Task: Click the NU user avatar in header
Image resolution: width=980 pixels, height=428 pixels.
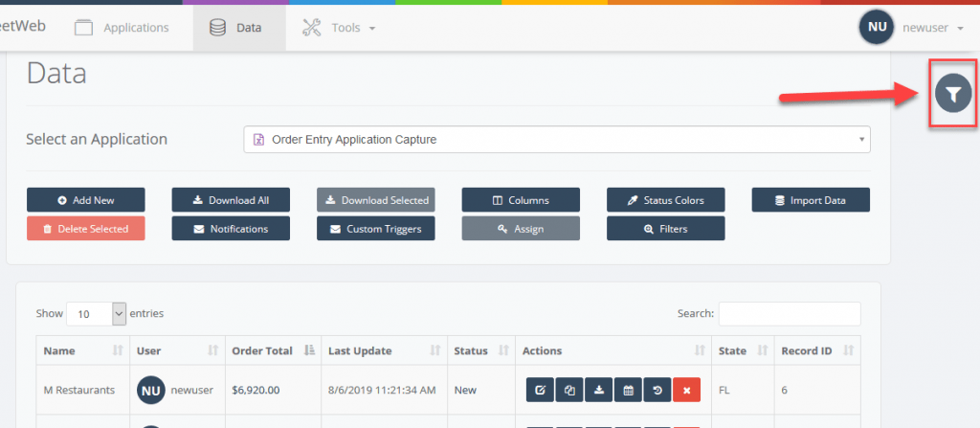Action: tap(877, 28)
